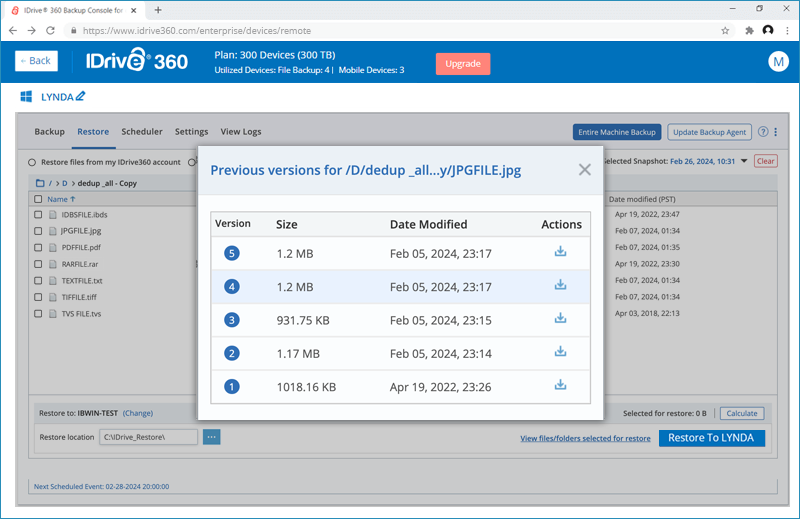Screen dimensions: 800x519
Task: Open the View Logs tab
Action: click(x=240, y=132)
